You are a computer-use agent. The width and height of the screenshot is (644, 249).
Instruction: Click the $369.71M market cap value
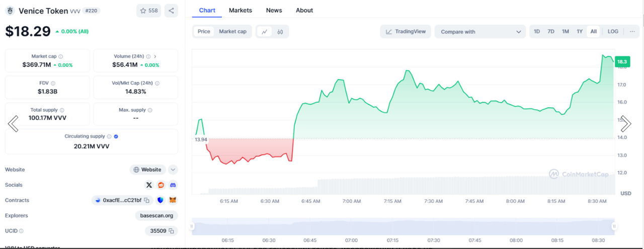(37, 65)
